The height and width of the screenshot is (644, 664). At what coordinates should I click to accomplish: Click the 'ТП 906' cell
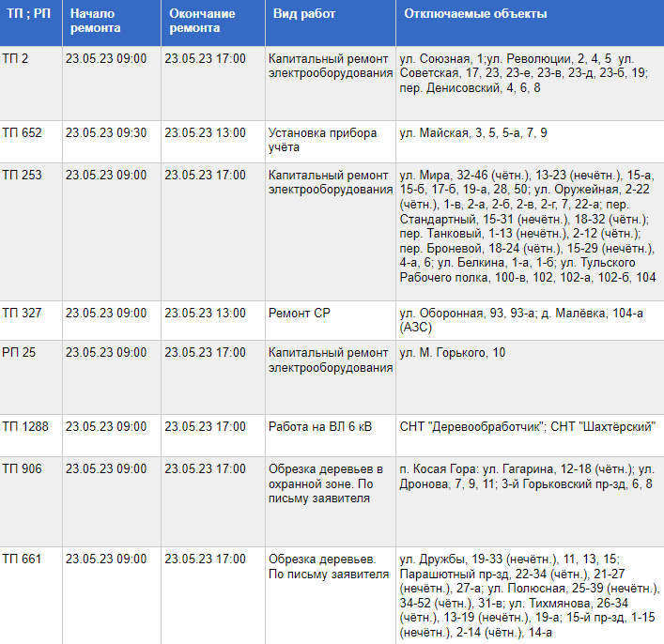(23, 468)
